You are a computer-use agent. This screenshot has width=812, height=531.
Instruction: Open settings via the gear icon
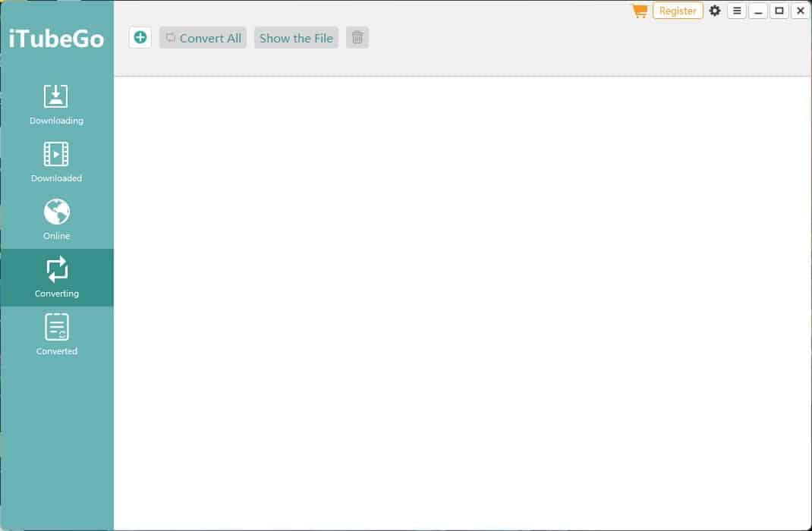715,11
